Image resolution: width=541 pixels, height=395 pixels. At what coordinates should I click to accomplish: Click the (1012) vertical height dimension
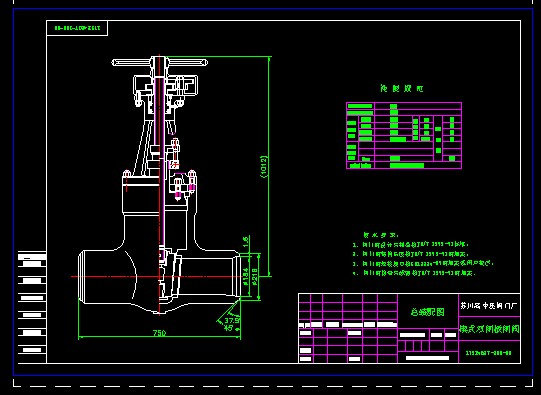[264, 167]
